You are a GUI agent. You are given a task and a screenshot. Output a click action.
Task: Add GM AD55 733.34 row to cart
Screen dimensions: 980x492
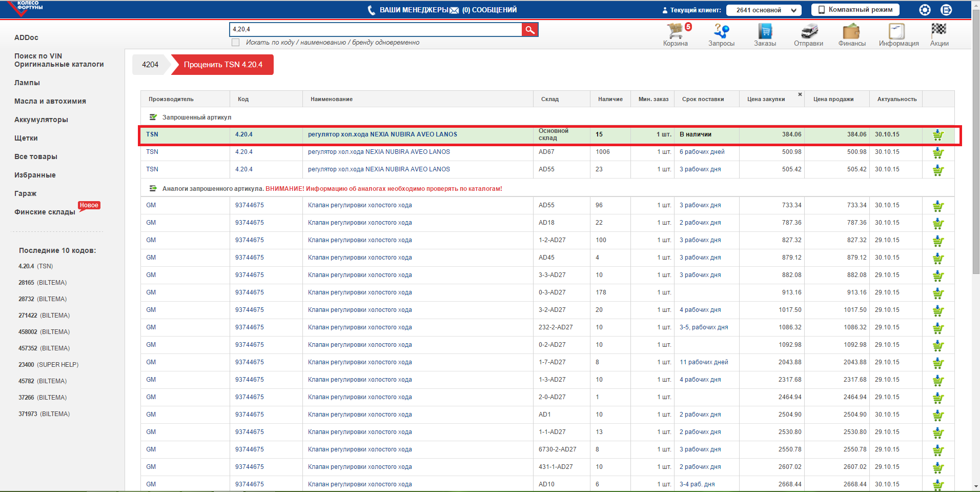point(938,206)
